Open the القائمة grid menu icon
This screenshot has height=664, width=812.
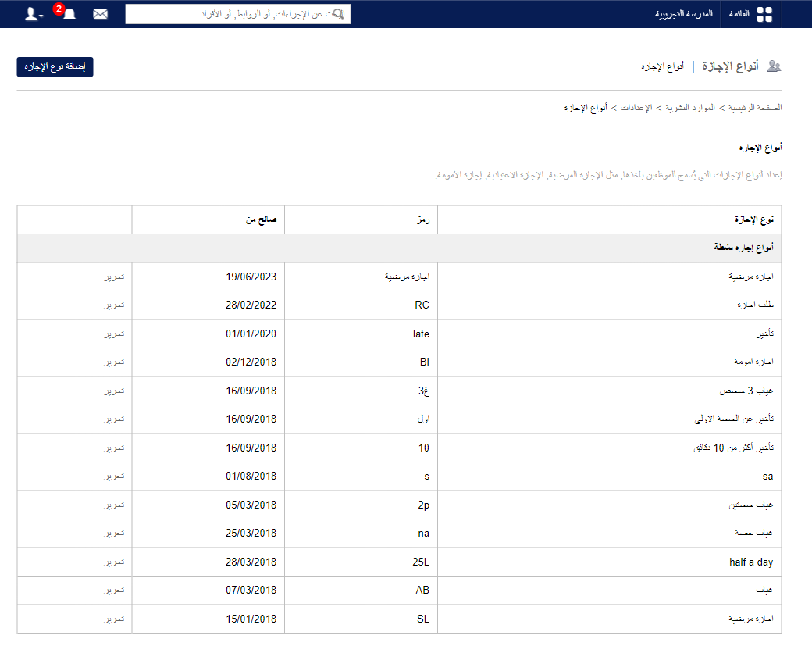[764, 14]
